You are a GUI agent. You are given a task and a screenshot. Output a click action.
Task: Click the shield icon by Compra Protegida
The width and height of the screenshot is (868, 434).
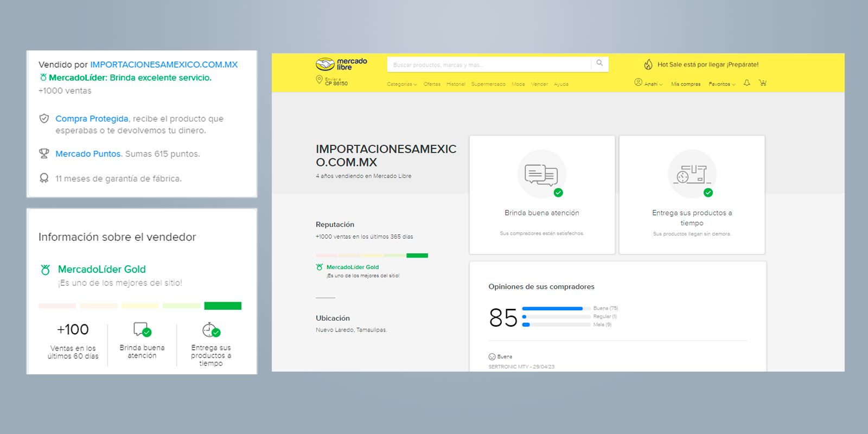pos(44,118)
